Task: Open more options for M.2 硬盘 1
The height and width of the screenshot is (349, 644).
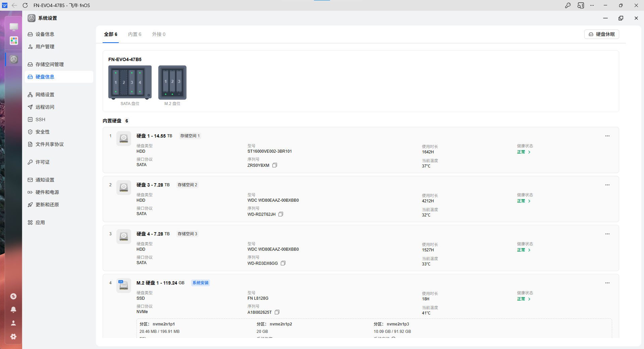Action: click(607, 283)
